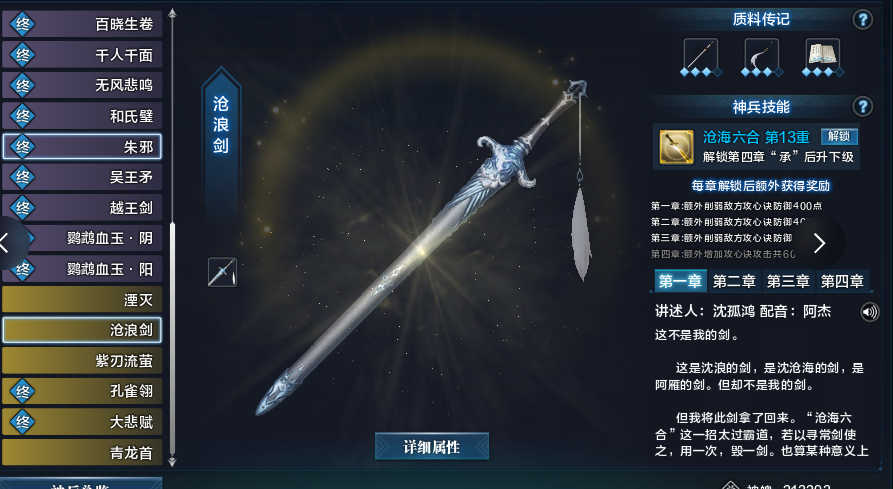Screen dimensions: 893x489
Task: Select the spear material icon under 质料传记
Action: point(701,55)
